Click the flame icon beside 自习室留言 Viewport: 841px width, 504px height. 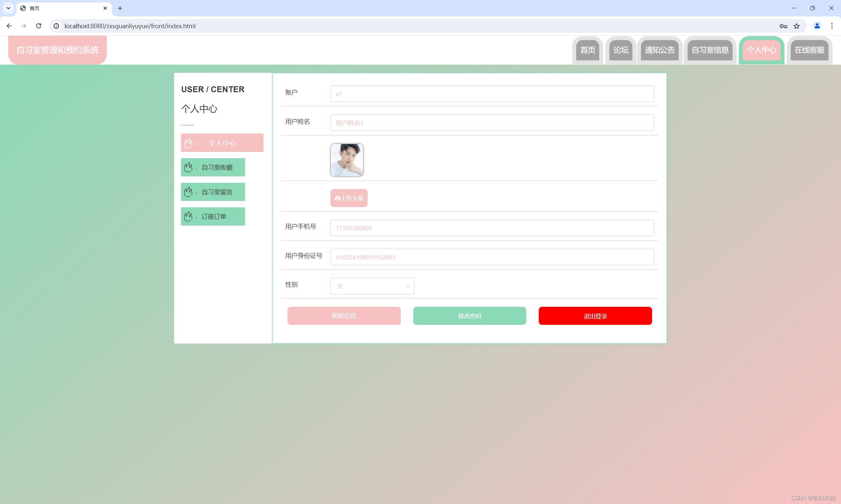pyautogui.click(x=188, y=192)
